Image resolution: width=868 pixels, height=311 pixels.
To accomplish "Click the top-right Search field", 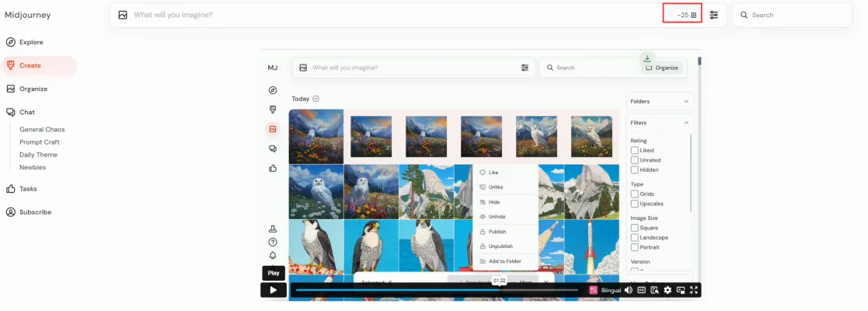I will click(797, 15).
